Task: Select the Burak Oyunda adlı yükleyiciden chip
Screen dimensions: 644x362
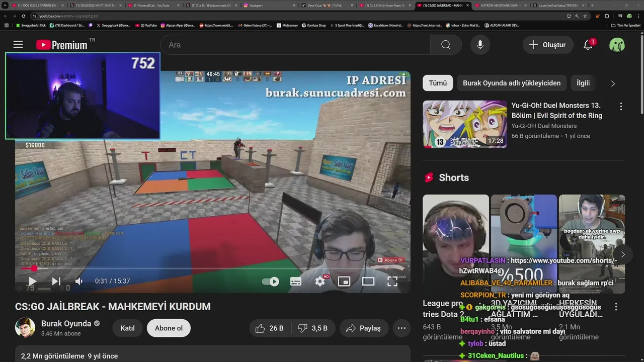Action: [512, 83]
